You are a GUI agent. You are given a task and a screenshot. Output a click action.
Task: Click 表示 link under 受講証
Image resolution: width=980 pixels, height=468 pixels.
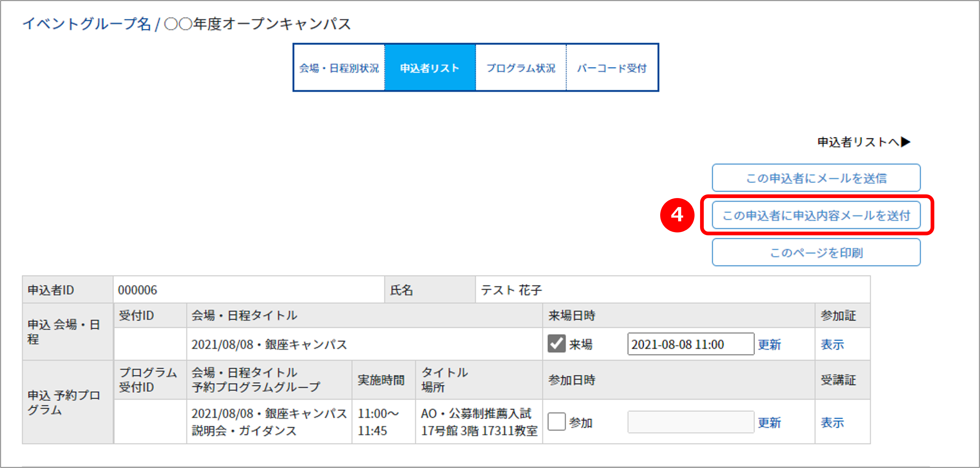coord(832,422)
